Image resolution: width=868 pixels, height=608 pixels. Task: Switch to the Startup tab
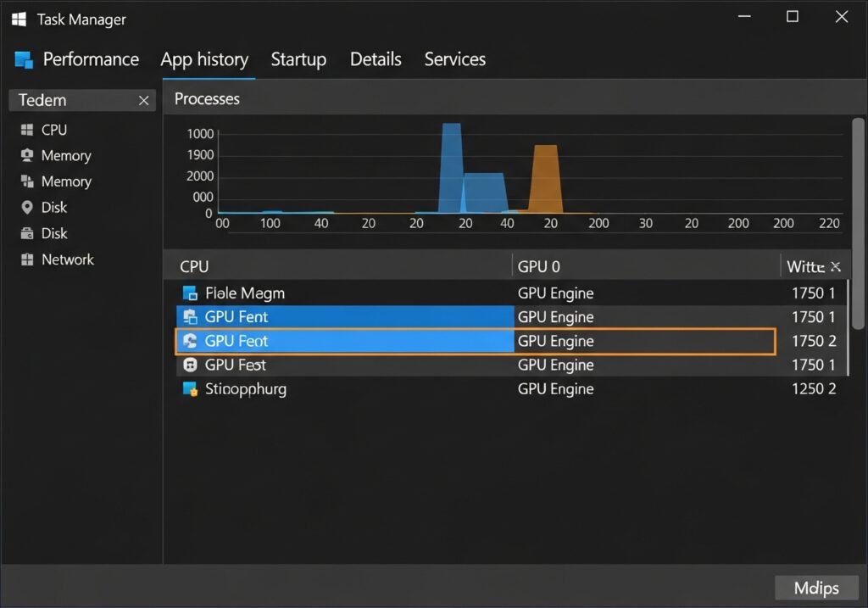point(298,59)
